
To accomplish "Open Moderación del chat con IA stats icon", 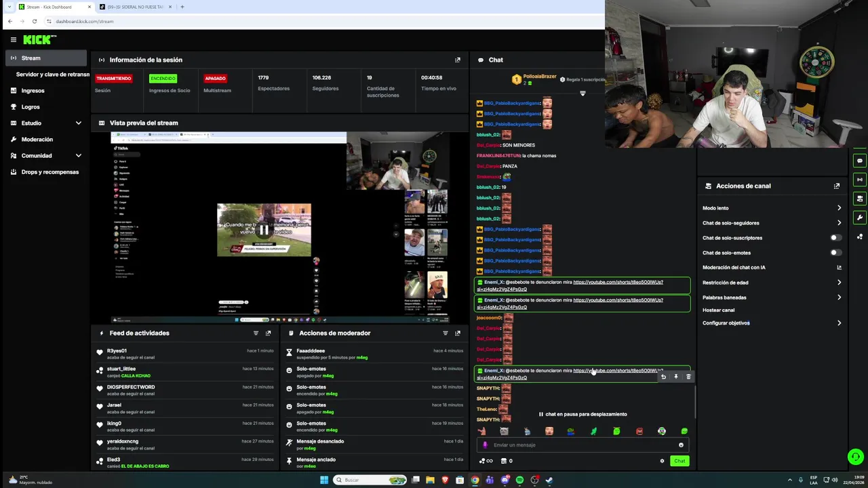I will [839, 268].
